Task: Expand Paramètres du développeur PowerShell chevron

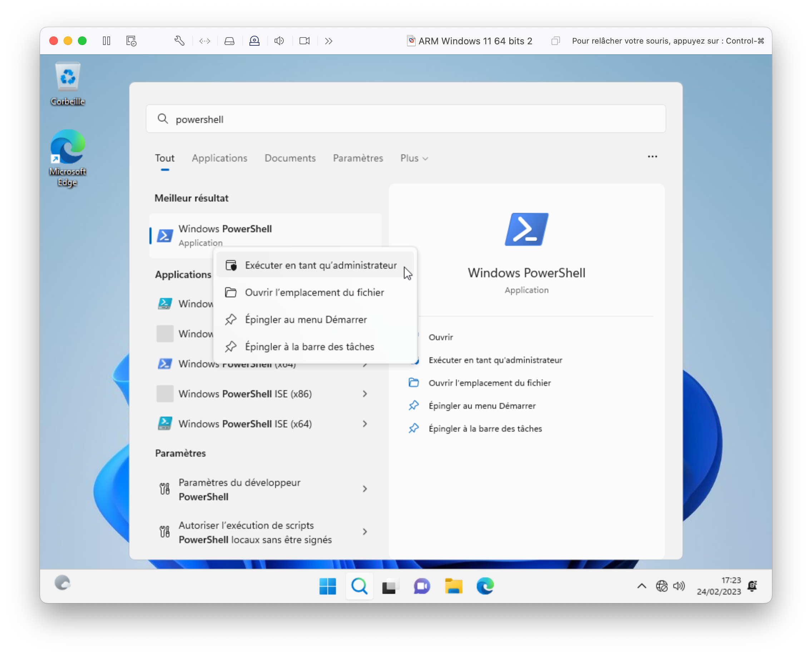Action: pyautogui.click(x=365, y=489)
